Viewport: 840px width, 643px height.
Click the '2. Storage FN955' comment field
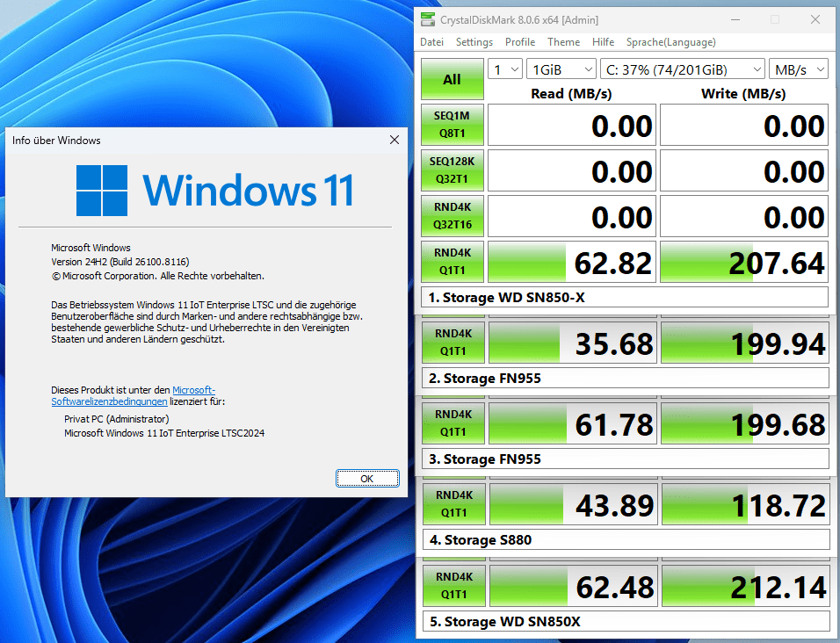point(626,378)
